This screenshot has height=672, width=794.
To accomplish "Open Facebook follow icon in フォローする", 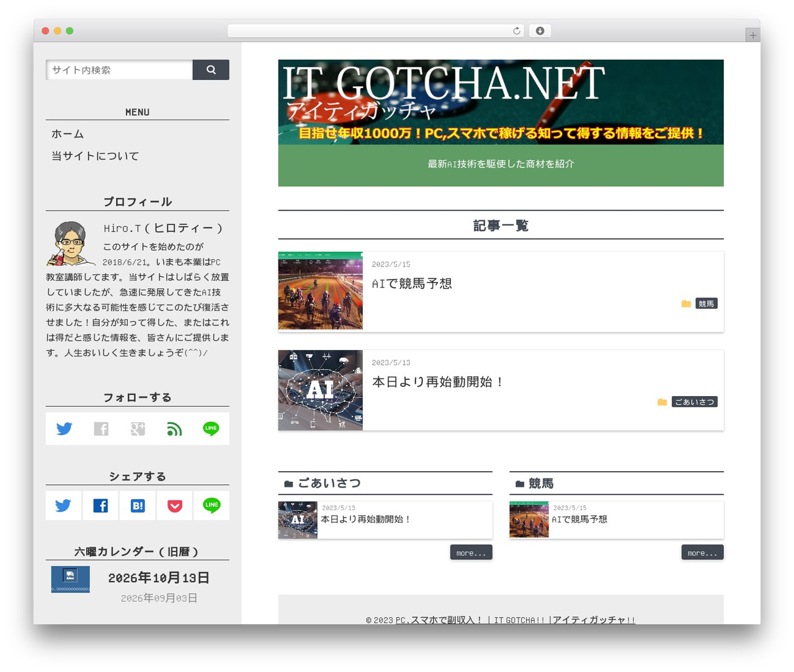I will coord(101,429).
